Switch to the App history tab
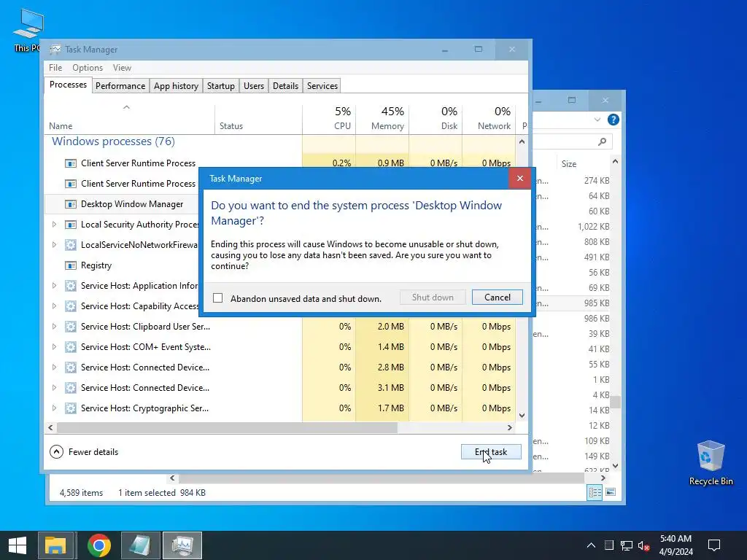 [176, 86]
